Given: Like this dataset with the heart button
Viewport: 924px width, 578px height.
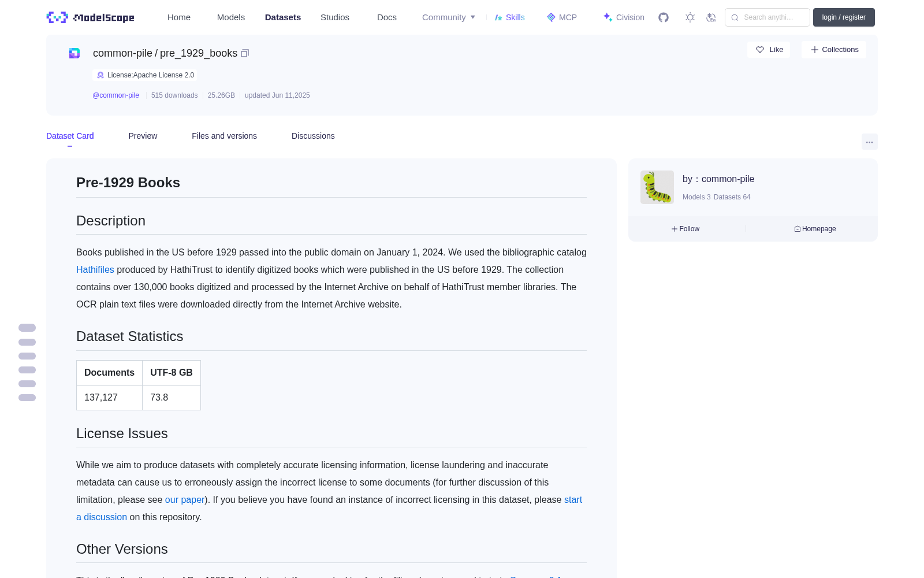Looking at the screenshot, I should pyautogui.click(x=769, y=50).
